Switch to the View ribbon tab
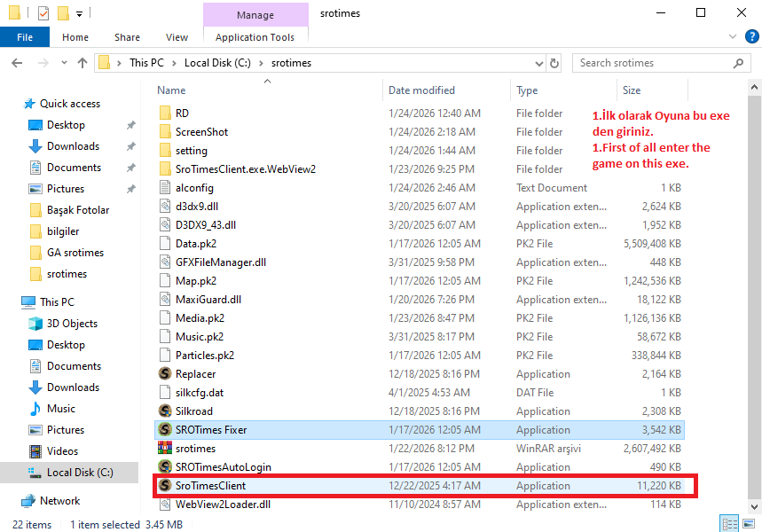Screen dimensions: 762x532 pos(177,37)
